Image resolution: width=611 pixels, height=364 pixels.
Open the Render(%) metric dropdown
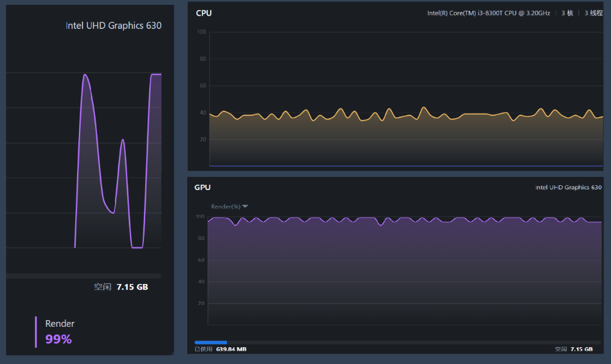pyautogui.click(x=229, y=206)
